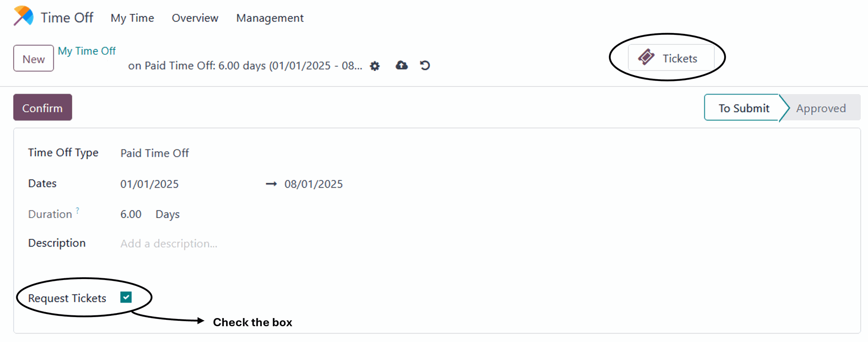This screenshot has height=342, width=868.
Task: Click the duration help question mark
Action: click(78, 210)
